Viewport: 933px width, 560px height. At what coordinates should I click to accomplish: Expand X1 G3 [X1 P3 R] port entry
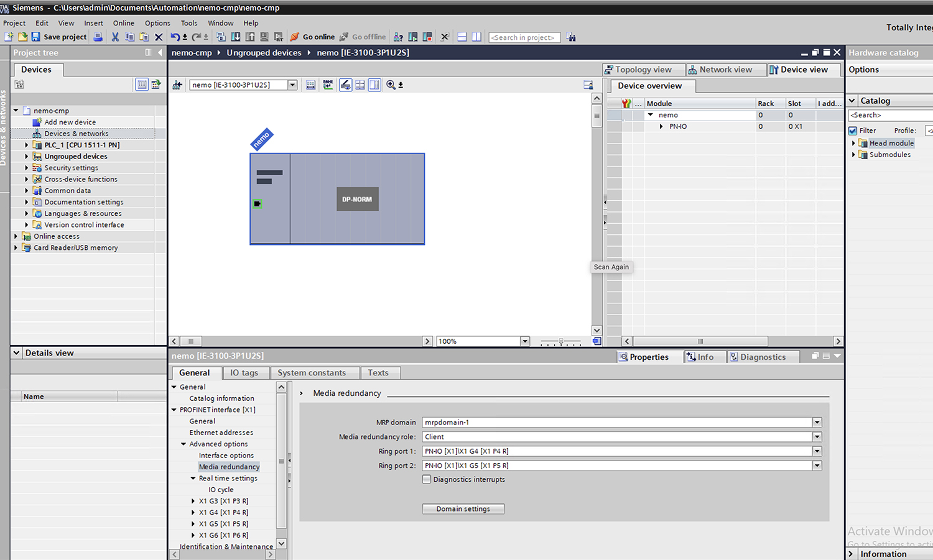(193, 501)
